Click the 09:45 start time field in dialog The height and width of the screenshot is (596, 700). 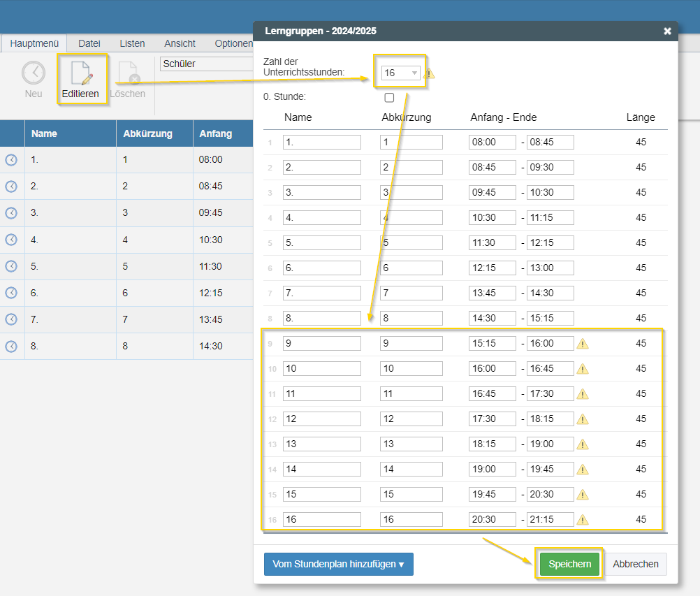(x=493, y=192)
